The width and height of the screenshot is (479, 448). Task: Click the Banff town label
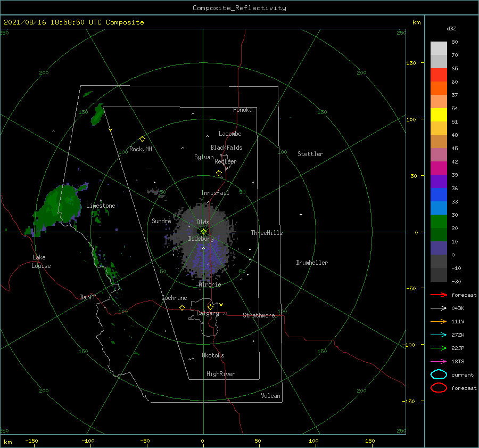pyautogui.click(x=88, y=297)
